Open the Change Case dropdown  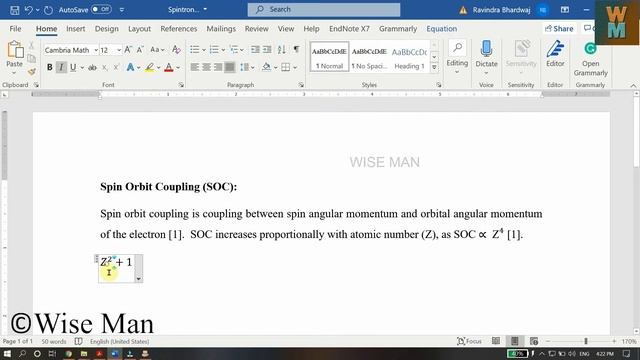tap(157, 50)
